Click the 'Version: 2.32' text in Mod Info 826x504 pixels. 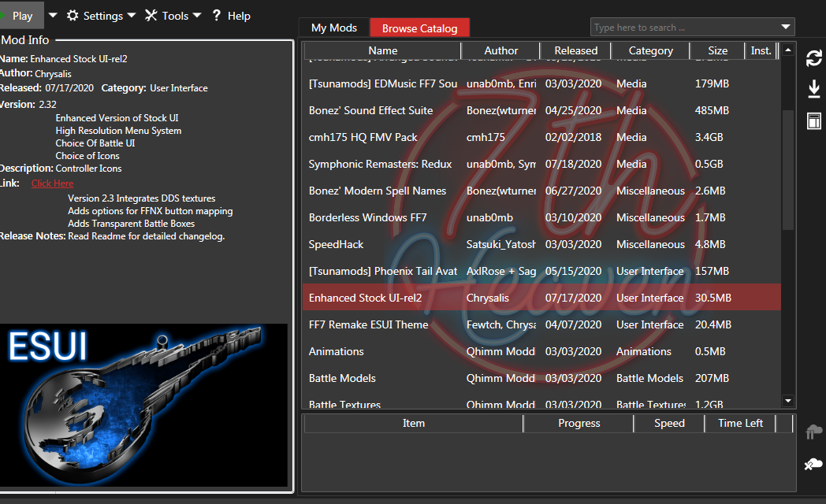pos(28,104)
